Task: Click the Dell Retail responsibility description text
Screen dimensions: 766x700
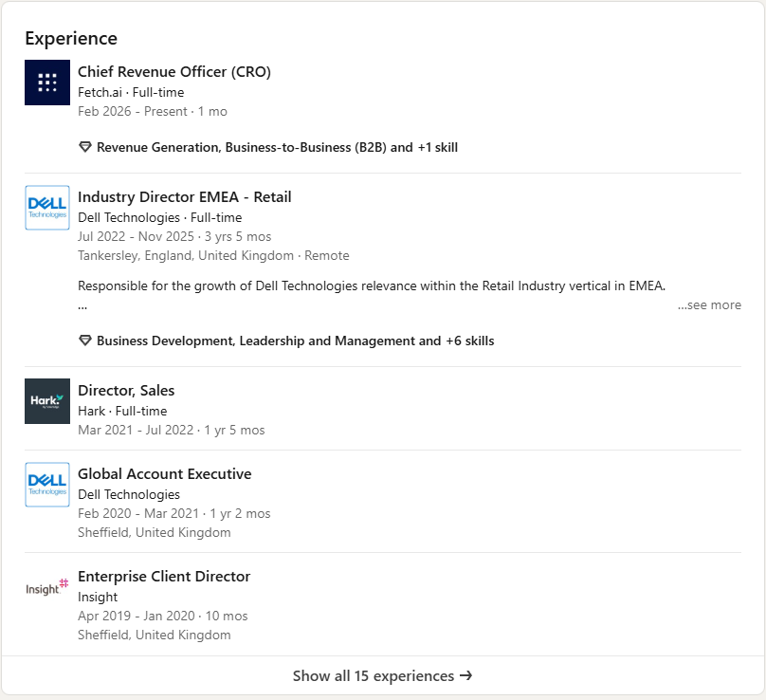Action: coord(372,286)
